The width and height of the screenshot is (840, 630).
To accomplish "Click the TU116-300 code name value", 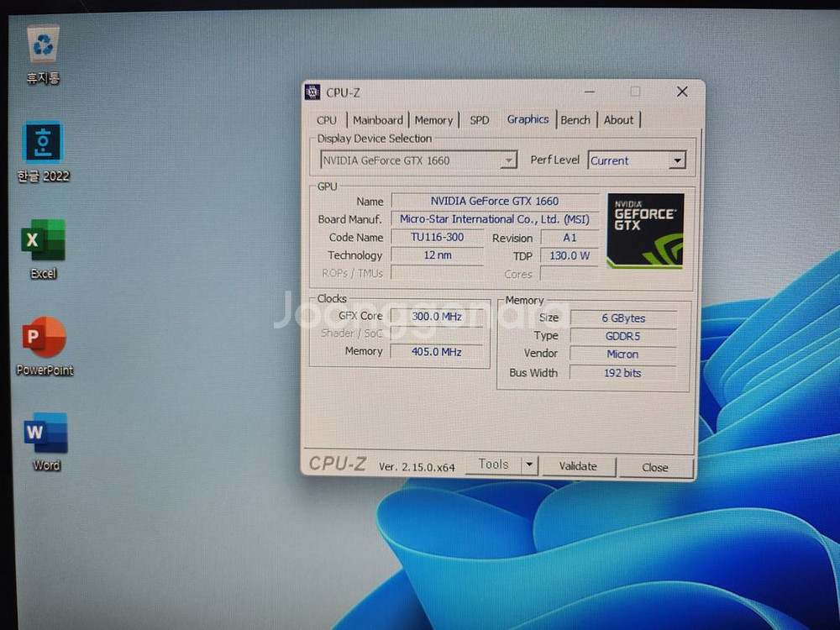I will pyautogui.click(x=437, y=238).
